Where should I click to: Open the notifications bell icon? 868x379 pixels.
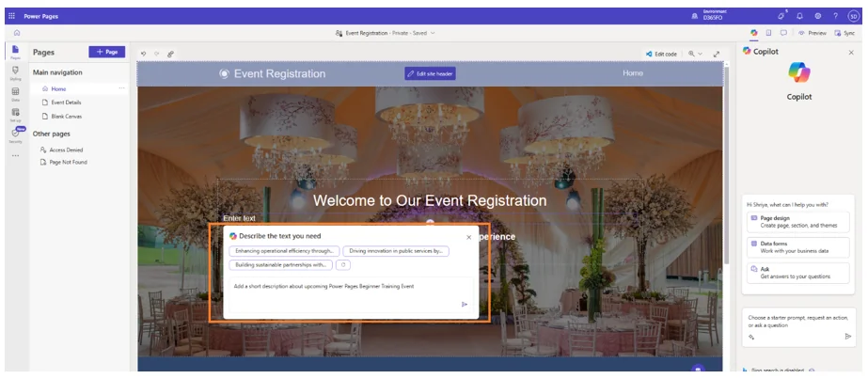point(799,16)
